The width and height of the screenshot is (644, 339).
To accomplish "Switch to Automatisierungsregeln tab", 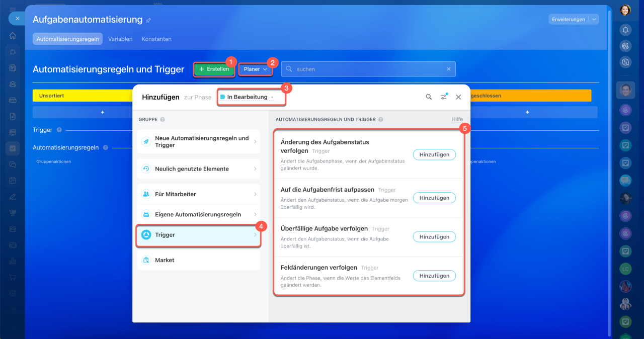I will click(x=67, y=39).
